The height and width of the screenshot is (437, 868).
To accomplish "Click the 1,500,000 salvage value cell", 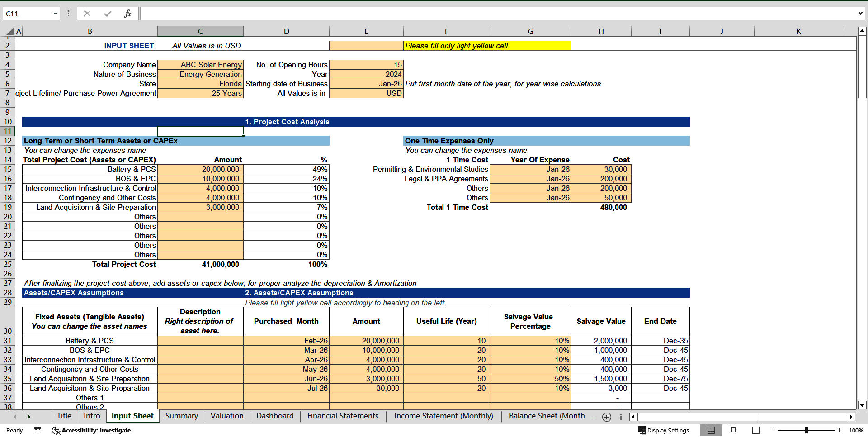I will (x=601, y=379).
